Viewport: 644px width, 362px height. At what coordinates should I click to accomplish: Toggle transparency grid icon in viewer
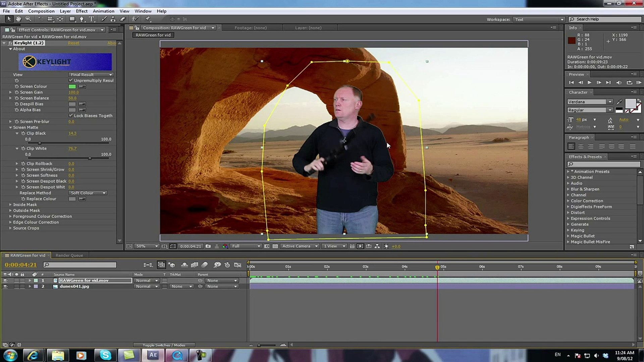(x=275, y=246)
